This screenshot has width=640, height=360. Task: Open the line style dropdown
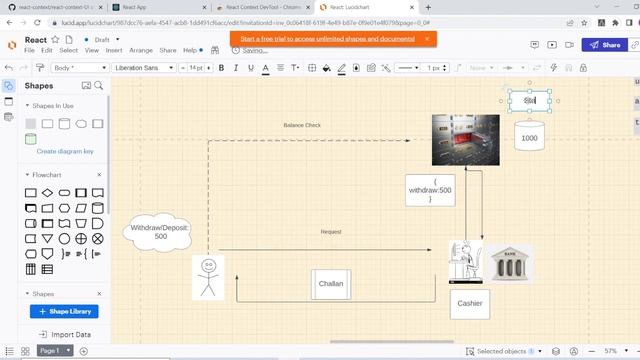[407, 68]
